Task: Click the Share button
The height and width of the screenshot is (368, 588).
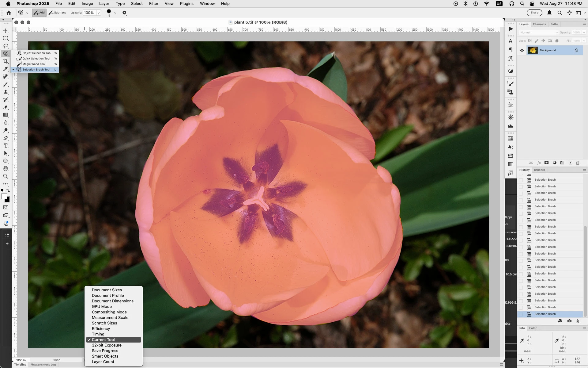Action: pyautogui.click(x=534, y=13)
